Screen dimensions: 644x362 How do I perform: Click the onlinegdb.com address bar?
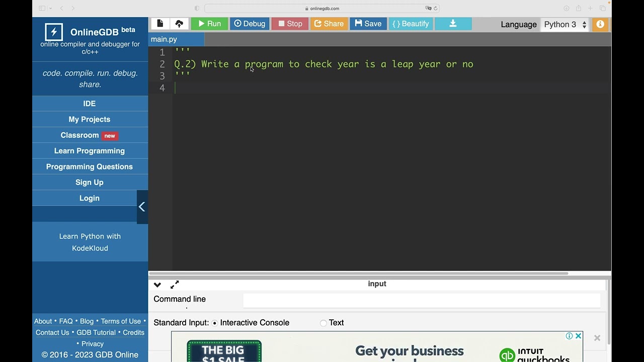click(321, 9)
